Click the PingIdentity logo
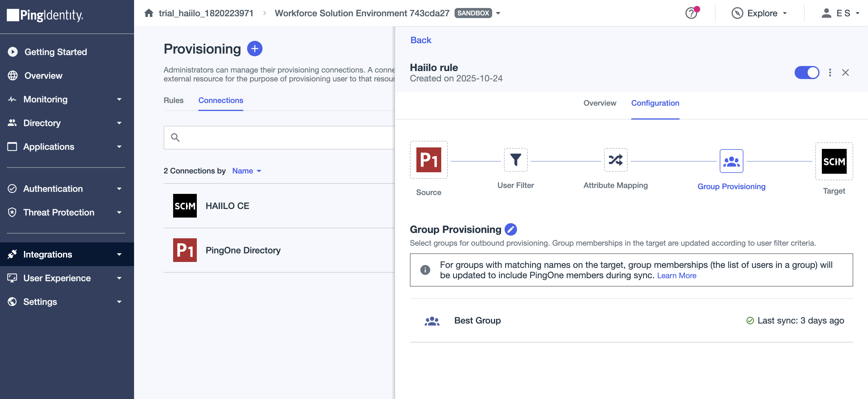This screenshot has height=399, width=868. pyautogui.click(x=45, y=15)
